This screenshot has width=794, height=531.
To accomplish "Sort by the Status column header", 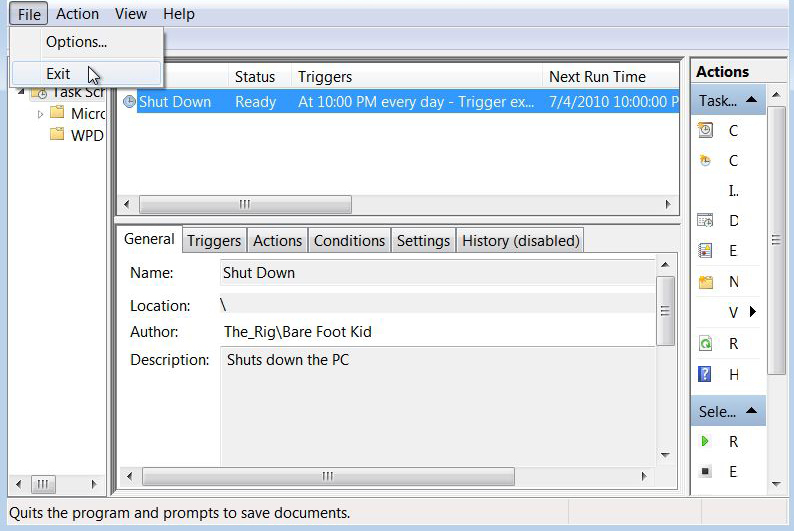I will (x=260, y=76).
